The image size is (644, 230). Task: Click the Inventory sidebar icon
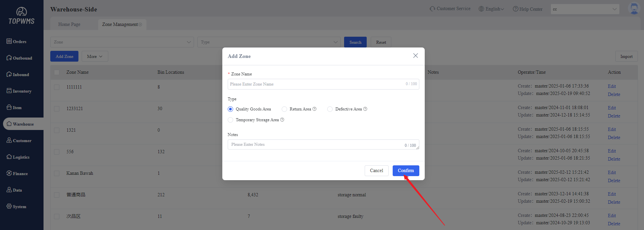[x=9, y=91]
